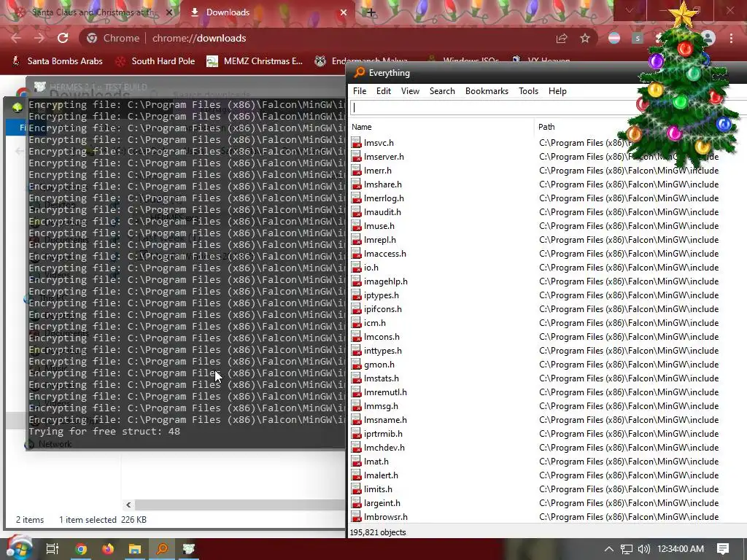
Task: Select file icon for lmshare.h
Action: click(356, 184)
